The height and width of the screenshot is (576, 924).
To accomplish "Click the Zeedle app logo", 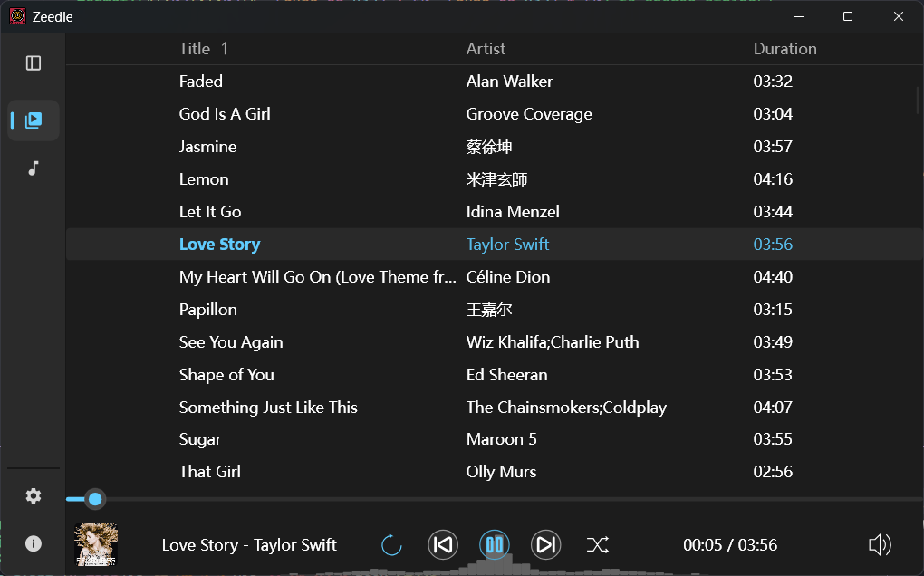I will pos(18,16).
